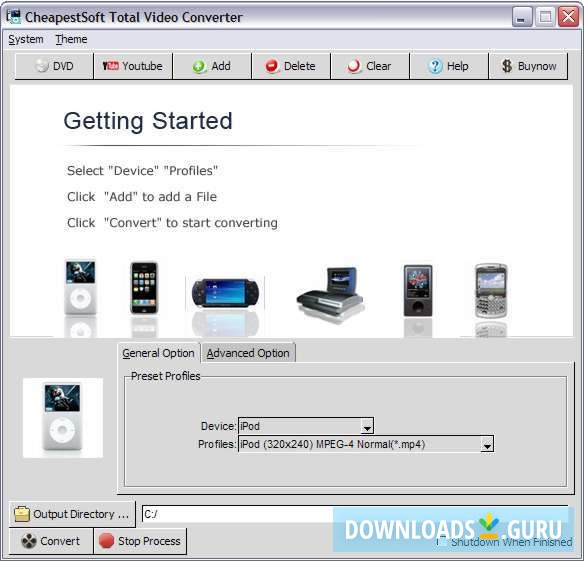Image resolution: width=584 pixels, height=562 pixels.
Task: Click the 'Select "Device" "Profiles"' text
Action: 142,171
